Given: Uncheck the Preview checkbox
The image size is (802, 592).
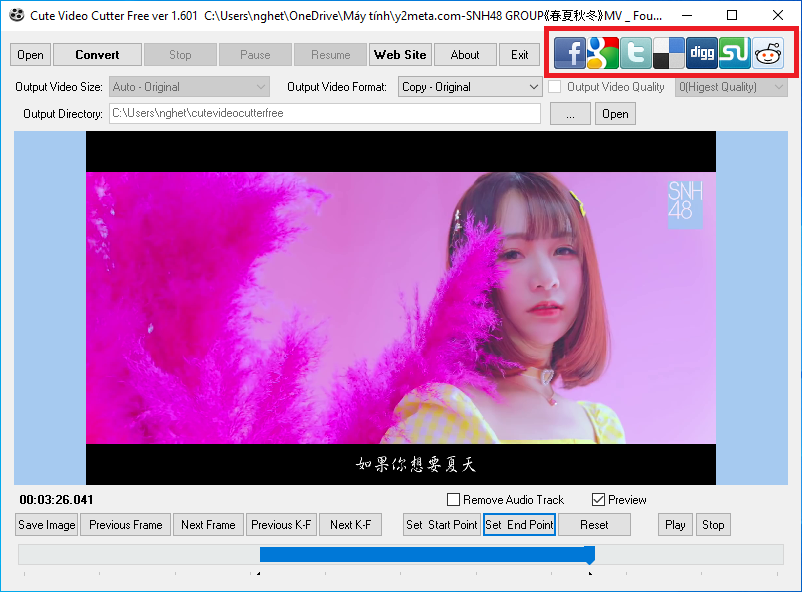Looking at the screenshot, I should [598, 500].
